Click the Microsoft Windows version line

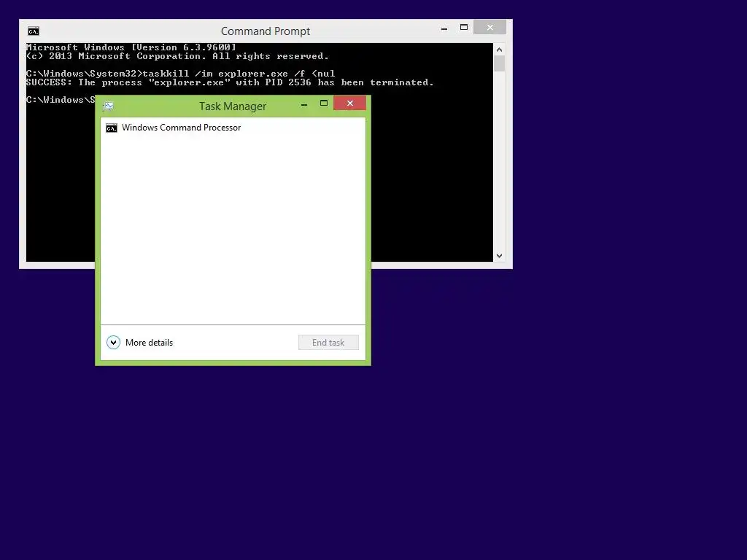pos(131,47)
